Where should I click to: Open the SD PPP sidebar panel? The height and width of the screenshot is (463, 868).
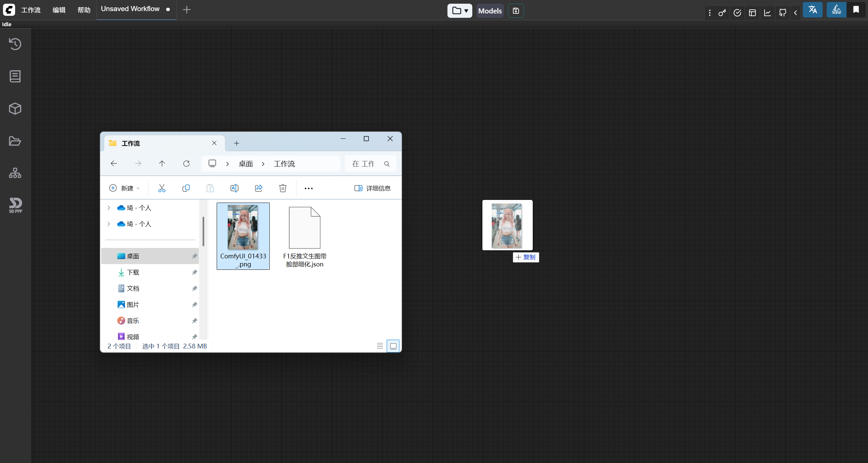(15, 205)
